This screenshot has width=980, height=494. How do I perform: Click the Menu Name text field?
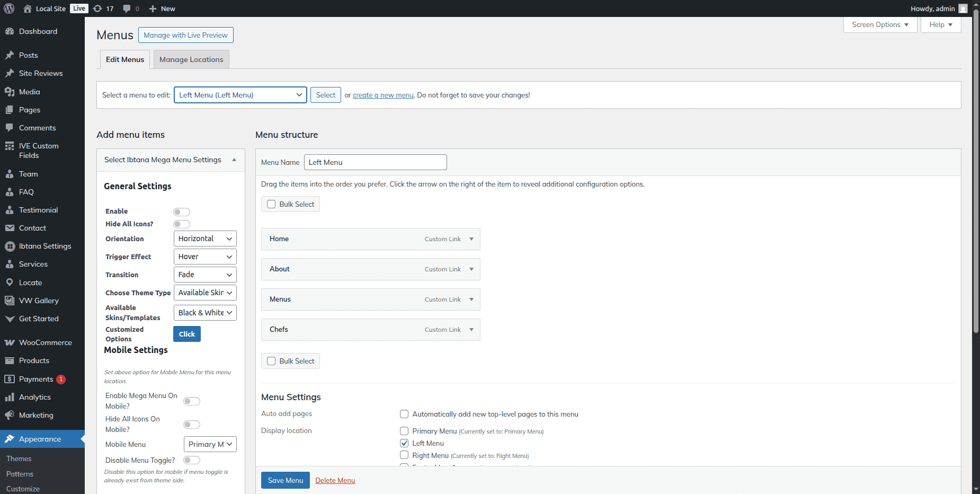pyautogui.click(x=375, y=163)
